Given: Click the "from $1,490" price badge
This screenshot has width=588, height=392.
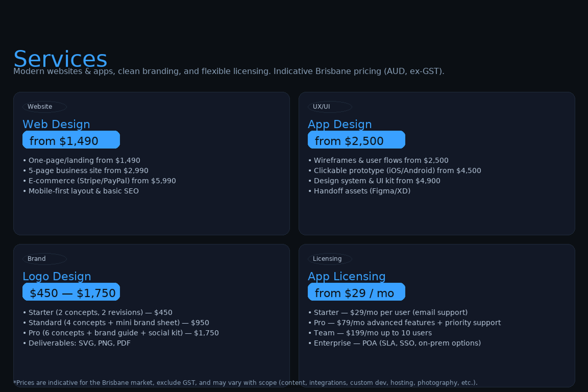Looking at the screenshot, I should 71,140.
